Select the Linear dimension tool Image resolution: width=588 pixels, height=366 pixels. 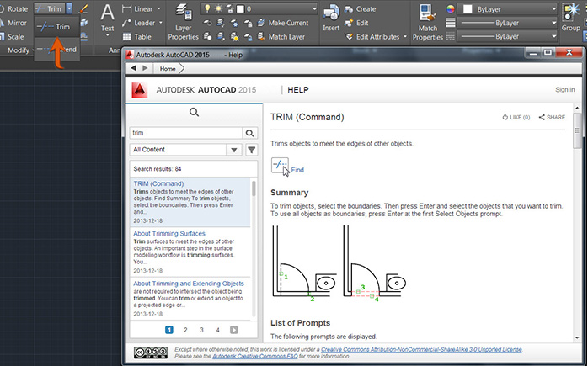[x=138, y=8]
